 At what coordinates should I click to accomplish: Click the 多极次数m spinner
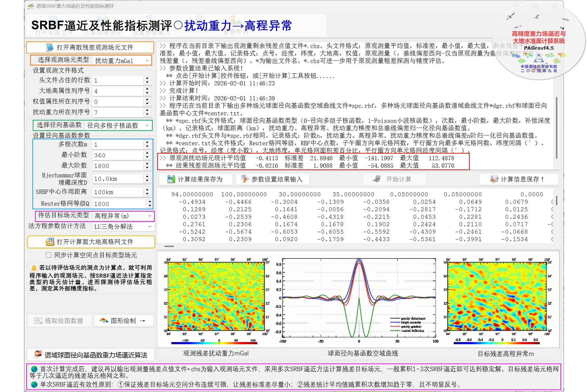tap(147, 144)
